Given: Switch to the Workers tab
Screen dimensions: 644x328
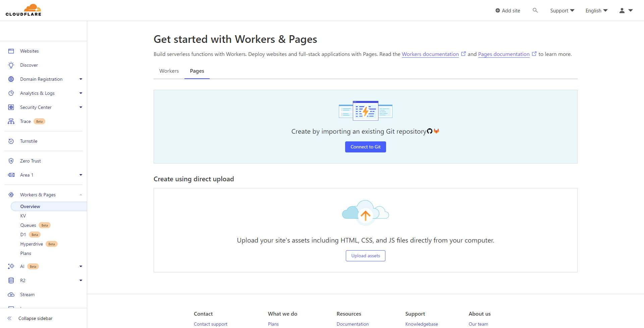Looking at the screenshot, I should pos(169,71).
